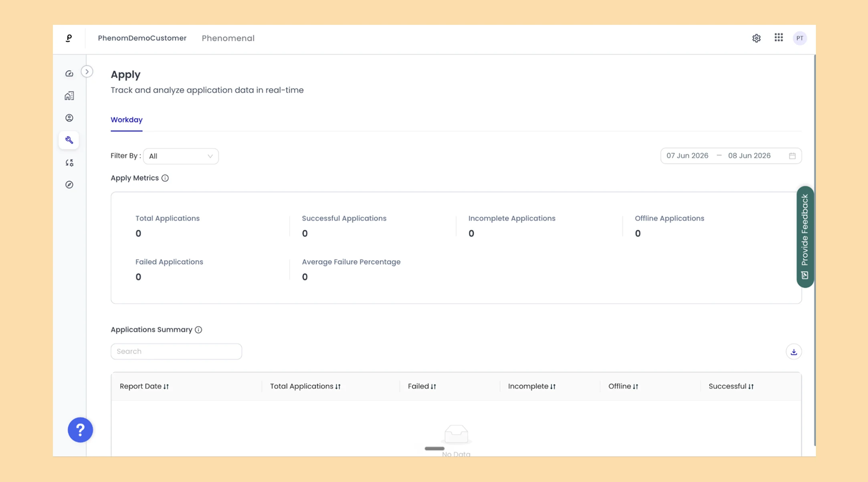Click PhenomDemoCustomer in the header
The height and width of the screenshot is (482, 868).
tap(142, 38)
